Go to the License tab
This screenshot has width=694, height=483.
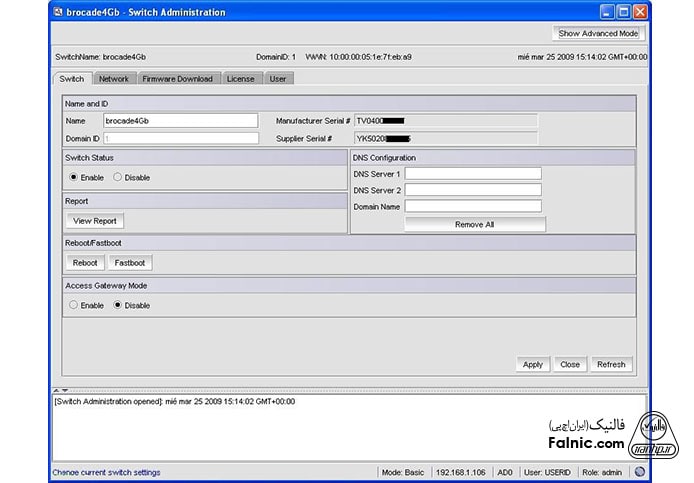pyautogui.click(x=240, y=78)
